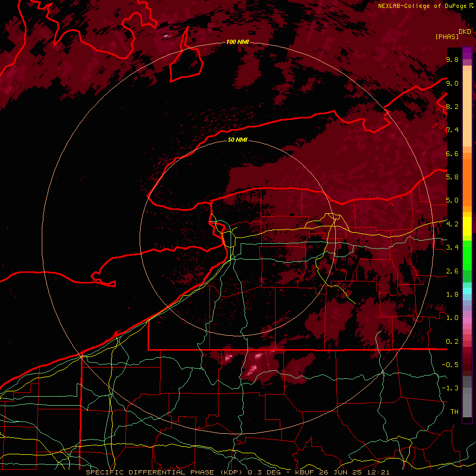The width and height of the screenshot is (476, 476).
Task: Click the 4.2 value on color scale
Action: coord(452,224)
